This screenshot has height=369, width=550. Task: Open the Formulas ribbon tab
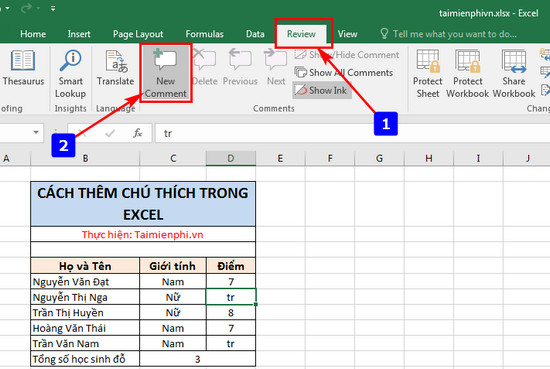pos(204,34)
